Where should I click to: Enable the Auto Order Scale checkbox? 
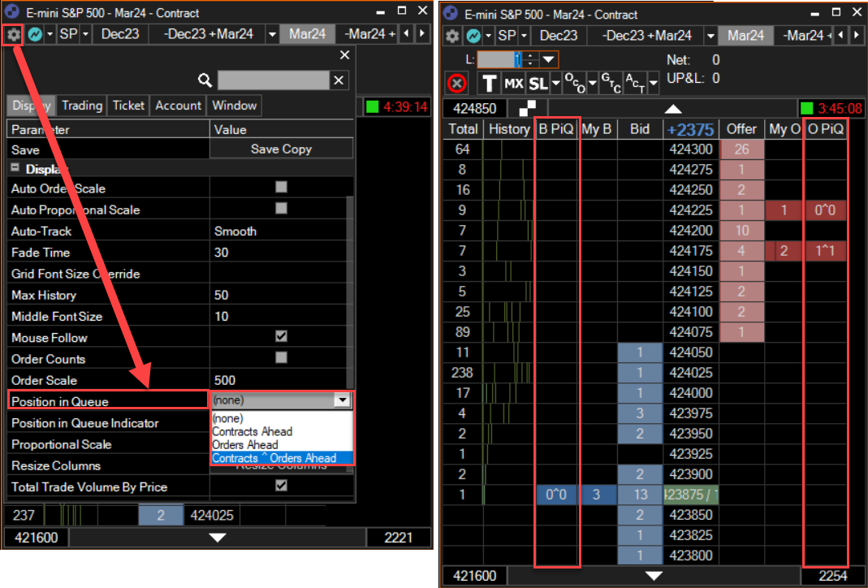pos(281,188)
